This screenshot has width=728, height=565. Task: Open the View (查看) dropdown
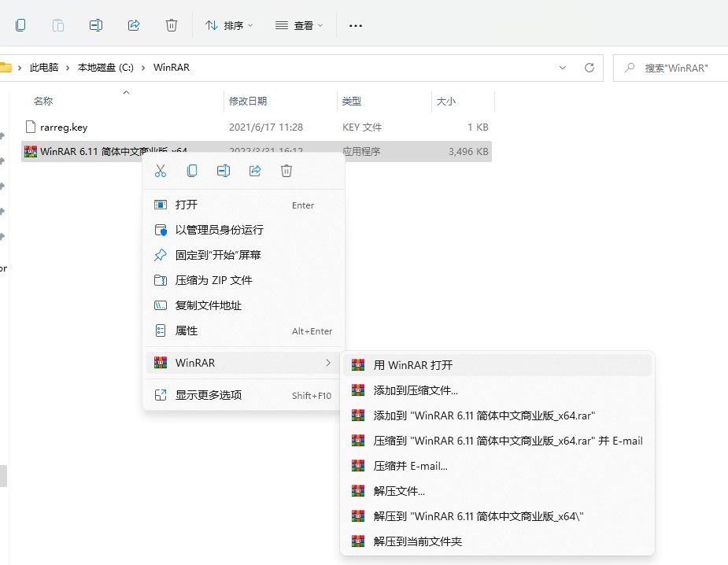coord(299,25)
